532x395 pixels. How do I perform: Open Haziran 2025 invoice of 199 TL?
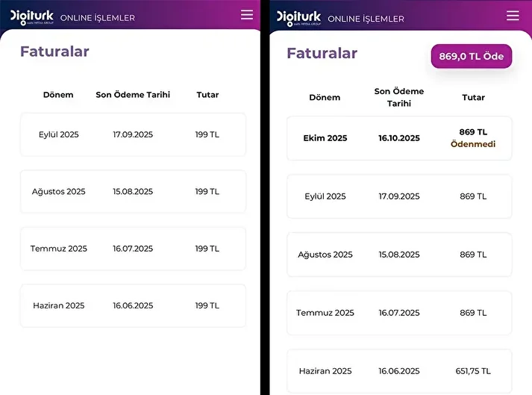(133, 305)
